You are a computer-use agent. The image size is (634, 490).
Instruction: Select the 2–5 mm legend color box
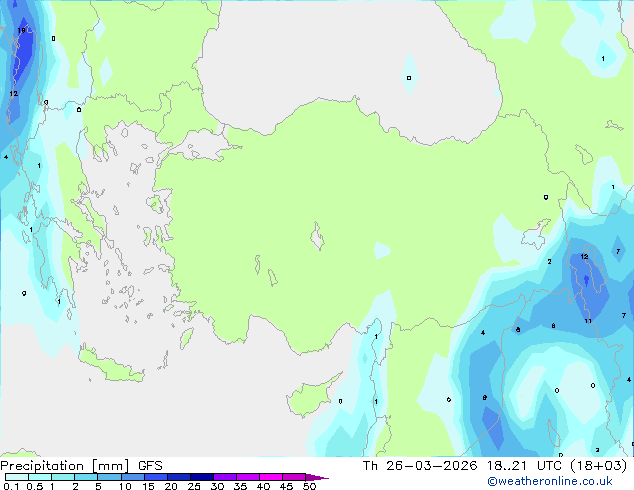[x=86, y=477]
